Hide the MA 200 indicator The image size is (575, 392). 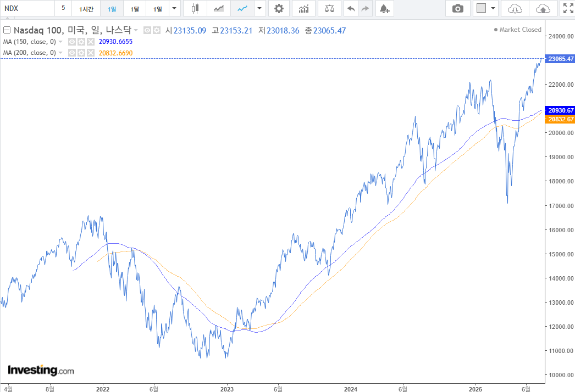pyautogui.click(x=72, y=53)
